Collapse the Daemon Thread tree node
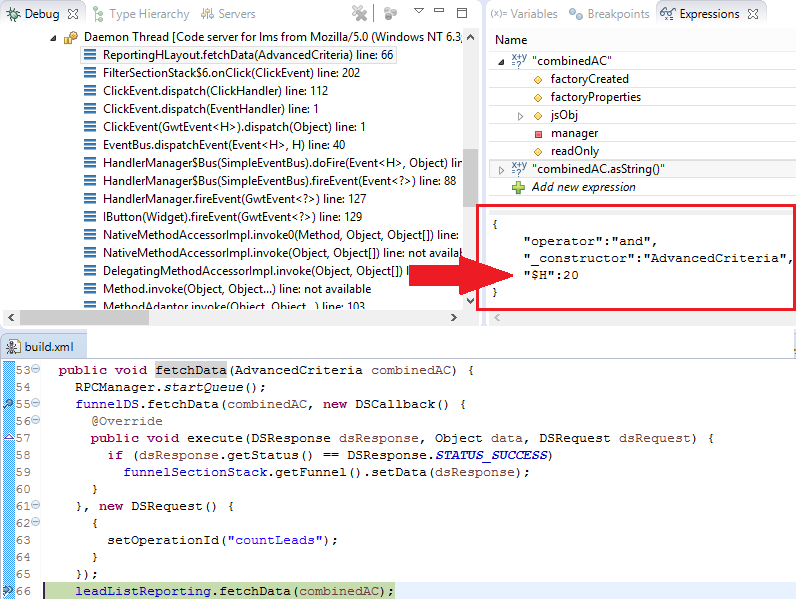 click(x=54, y=37)
